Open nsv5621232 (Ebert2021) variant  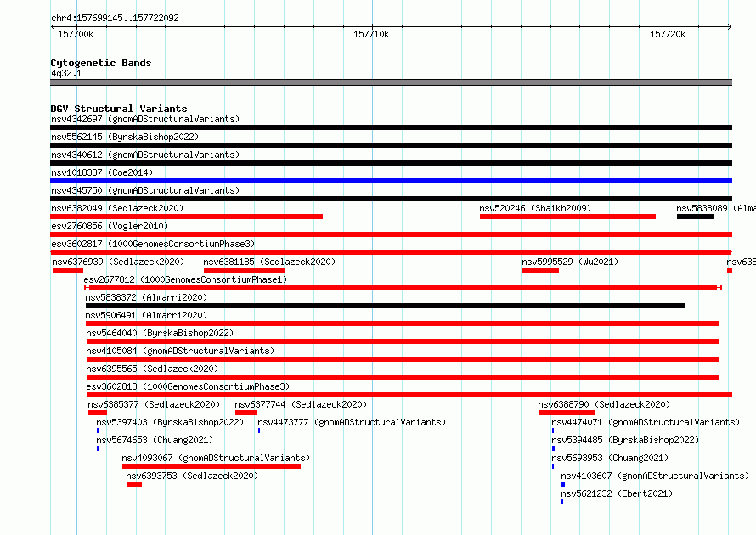(x=617, y=493)
